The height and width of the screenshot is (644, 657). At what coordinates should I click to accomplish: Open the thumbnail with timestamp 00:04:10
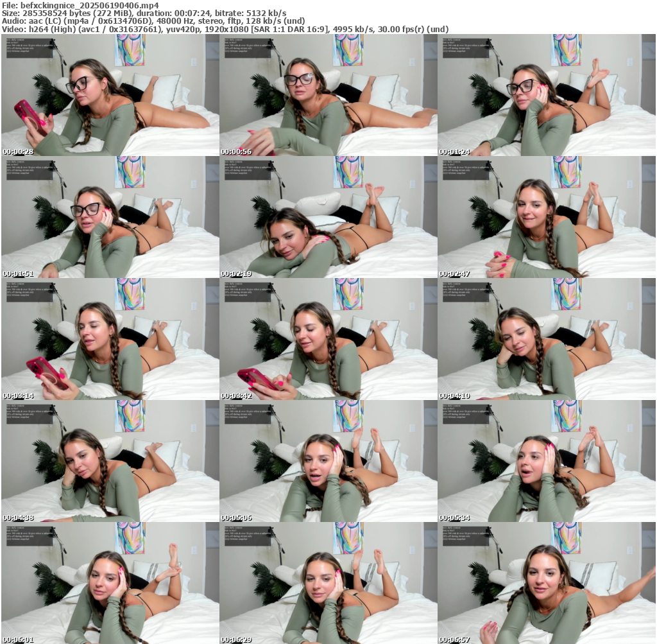[547, 339]
